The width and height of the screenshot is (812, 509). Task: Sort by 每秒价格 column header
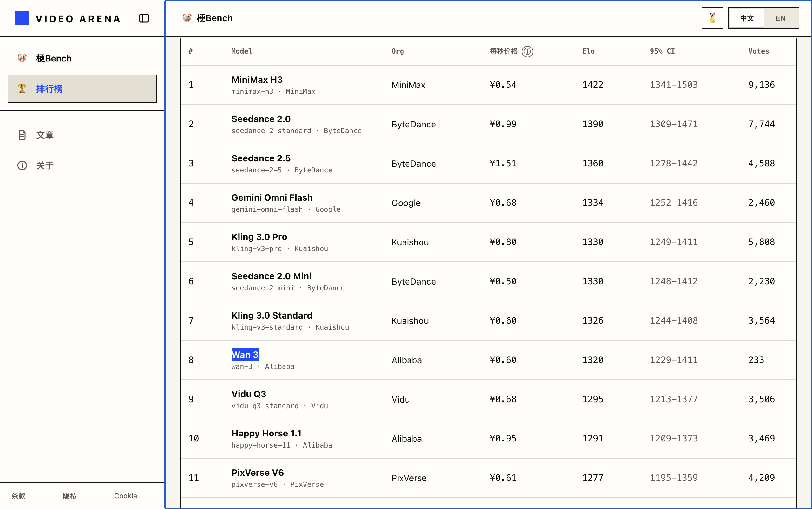tap(503, 51)
